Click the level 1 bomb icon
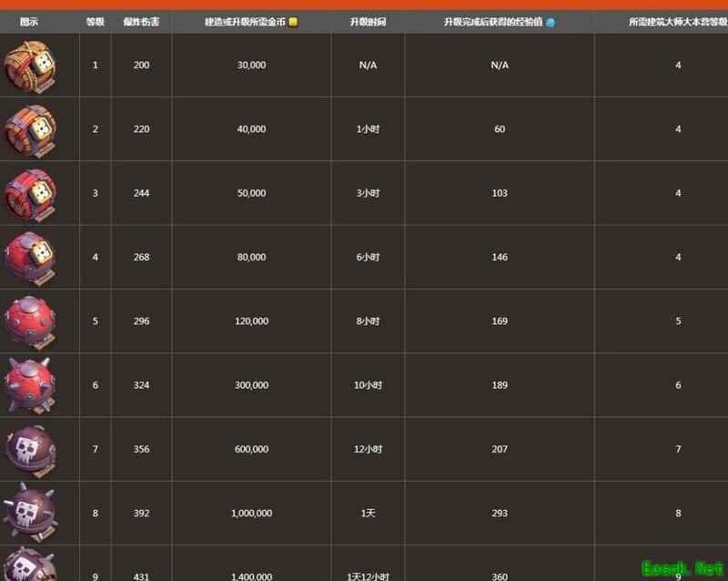This screenshot has width=728, height=581. (32, 66)
